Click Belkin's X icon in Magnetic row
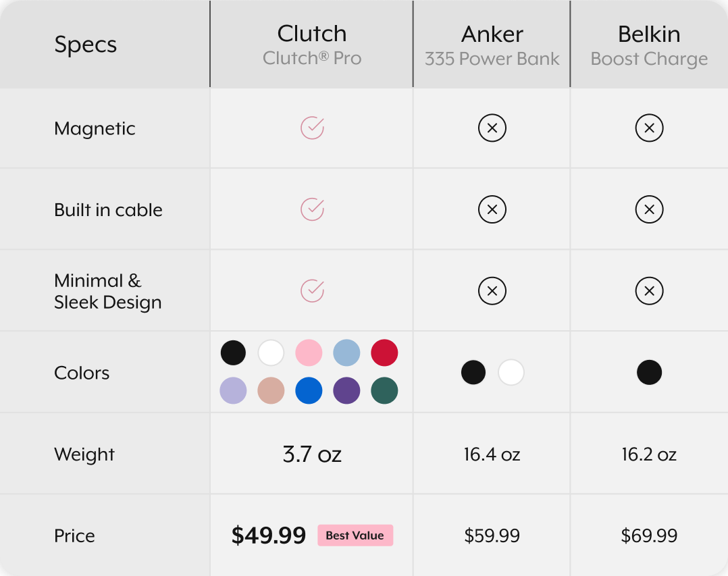This screenshot has height=576, width=728. [649, 128]
